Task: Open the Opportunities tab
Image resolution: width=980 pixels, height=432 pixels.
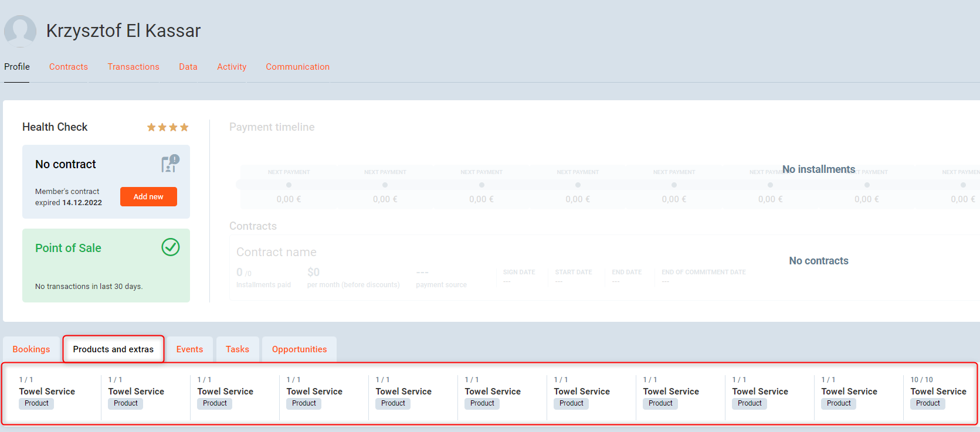Action: click(299, 349)
